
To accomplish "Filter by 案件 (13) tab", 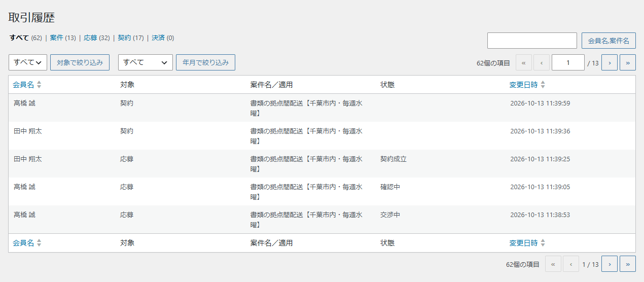I will point(63,38).
